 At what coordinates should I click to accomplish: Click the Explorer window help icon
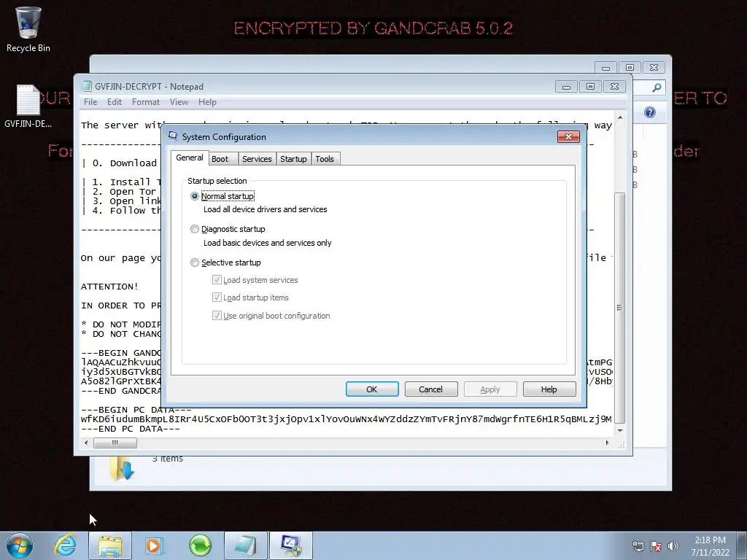coord(650,112)
